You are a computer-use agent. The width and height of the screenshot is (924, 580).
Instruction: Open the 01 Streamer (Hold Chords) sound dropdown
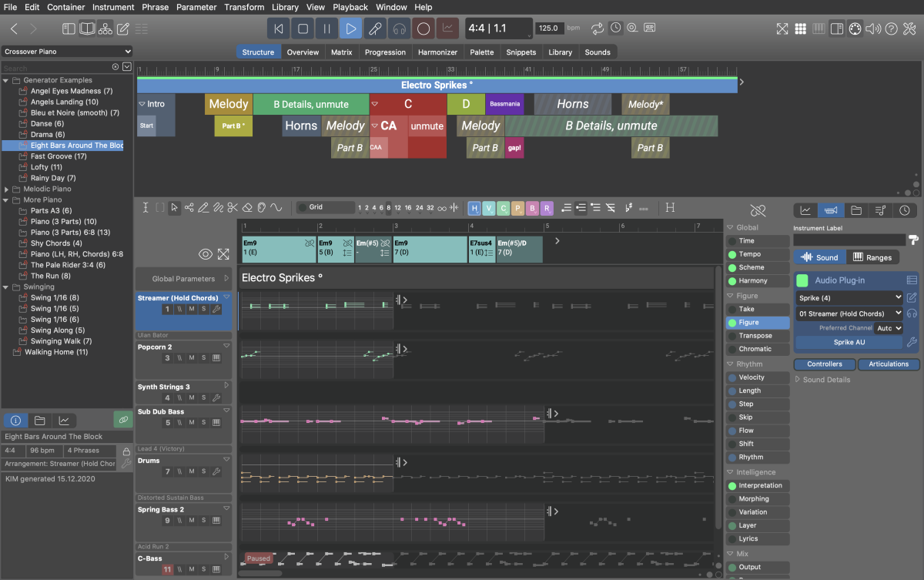[x=849, y=313]
